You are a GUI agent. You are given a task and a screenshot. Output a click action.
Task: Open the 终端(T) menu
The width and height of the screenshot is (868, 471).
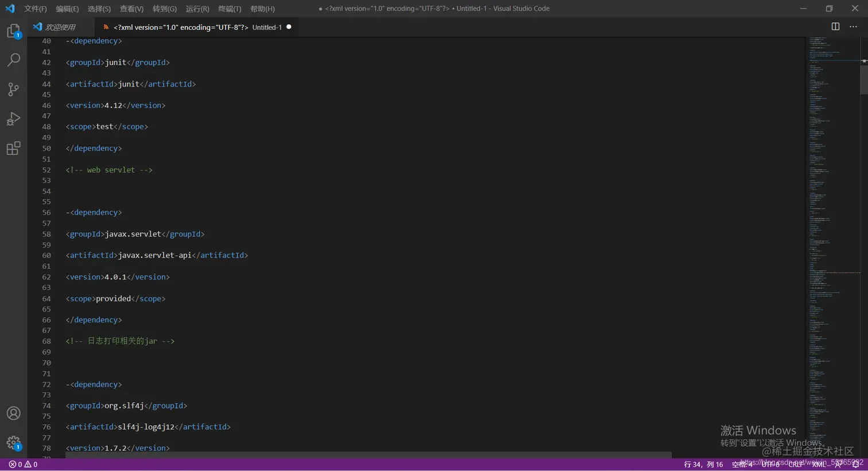(230, 9)
